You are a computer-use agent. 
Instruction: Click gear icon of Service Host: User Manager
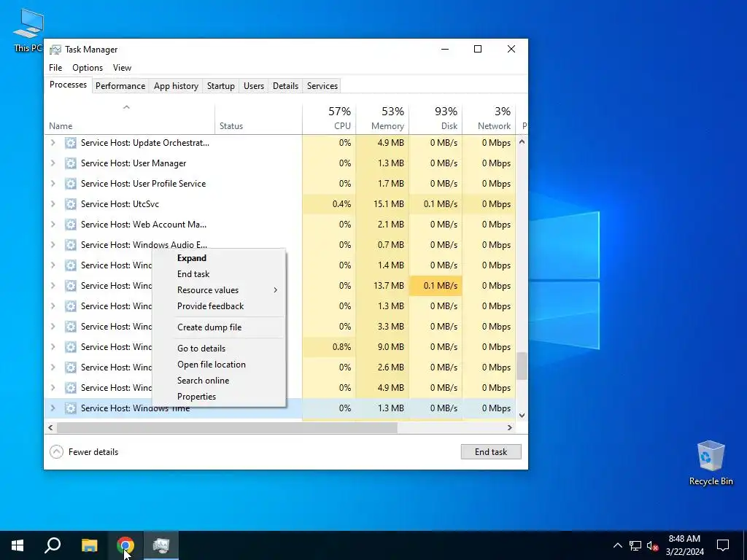point(71,163)
